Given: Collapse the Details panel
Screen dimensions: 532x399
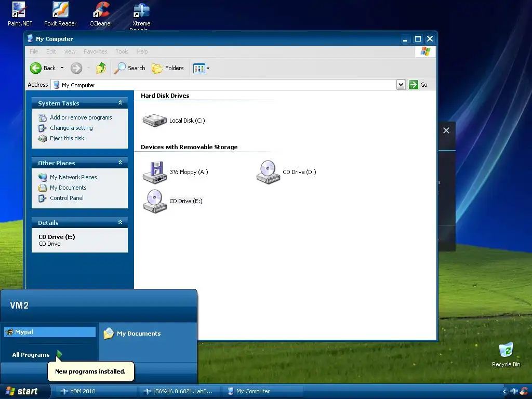Looking at the screenshot, I should coord(120,222).
